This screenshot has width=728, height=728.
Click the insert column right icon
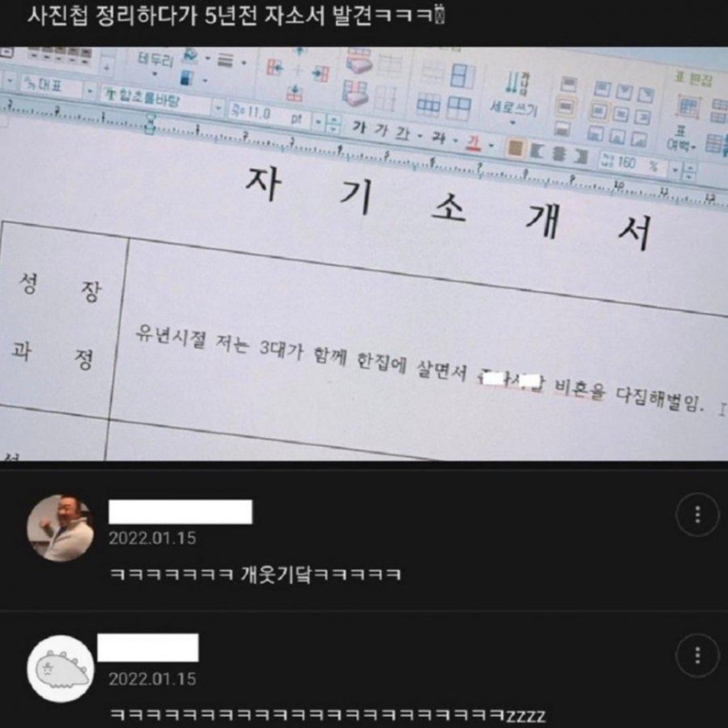(x=320, y=73)
